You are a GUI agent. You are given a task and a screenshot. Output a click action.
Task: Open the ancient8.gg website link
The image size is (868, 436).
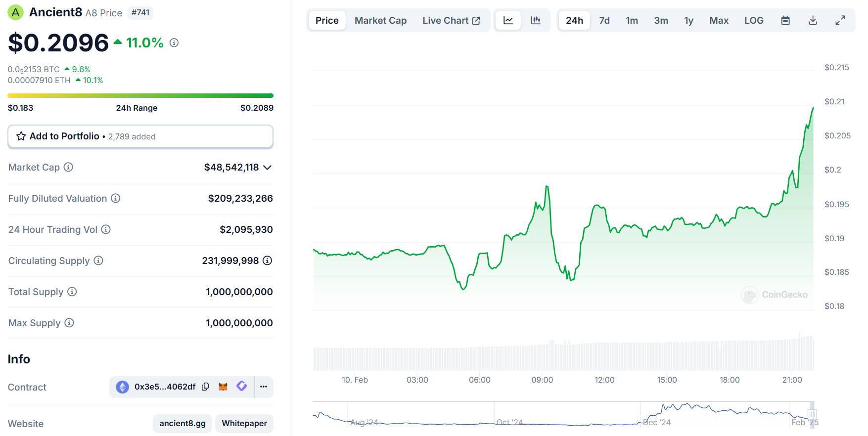183,423
